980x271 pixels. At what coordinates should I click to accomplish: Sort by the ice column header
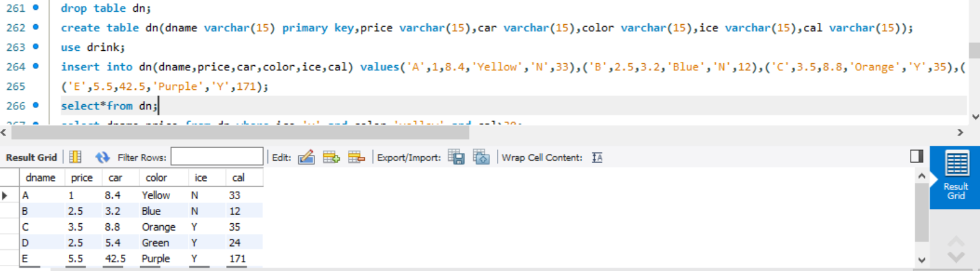point(201,177)
